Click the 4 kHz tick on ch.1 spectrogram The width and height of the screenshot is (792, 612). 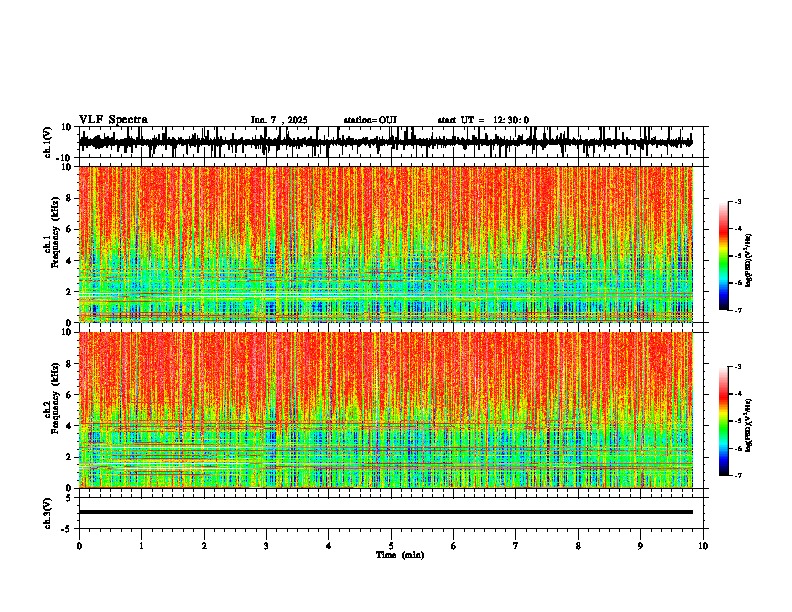tap(69, 261)
